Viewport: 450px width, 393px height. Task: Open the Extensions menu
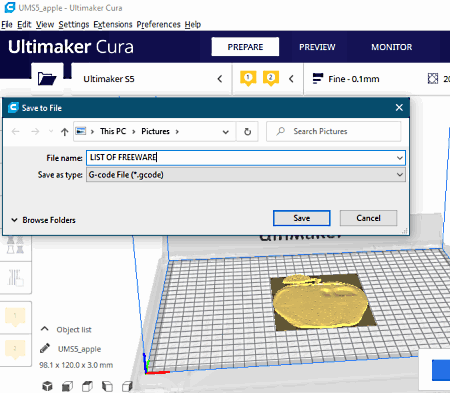(x=113, y=24)
